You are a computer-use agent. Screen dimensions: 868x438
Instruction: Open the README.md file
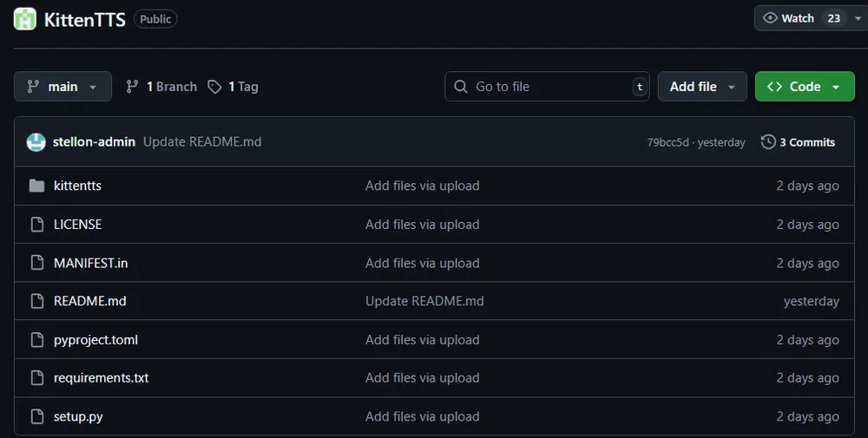(89, 301)
